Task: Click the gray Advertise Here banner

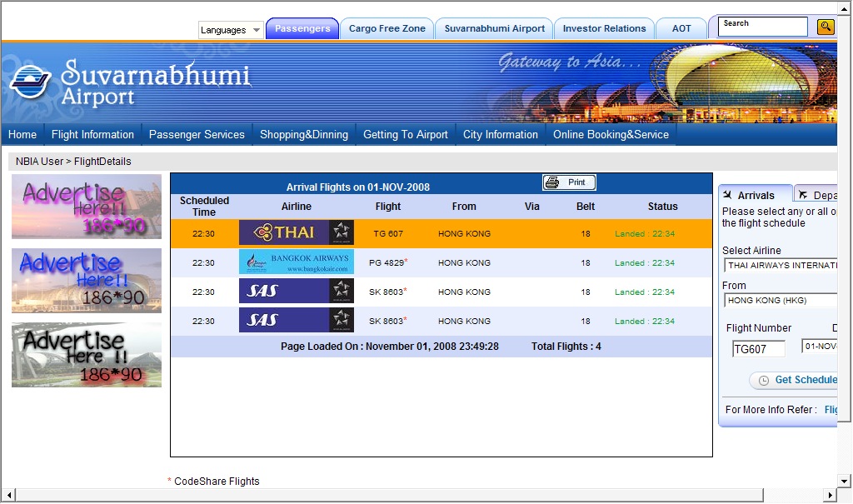Action: point(87,355)
